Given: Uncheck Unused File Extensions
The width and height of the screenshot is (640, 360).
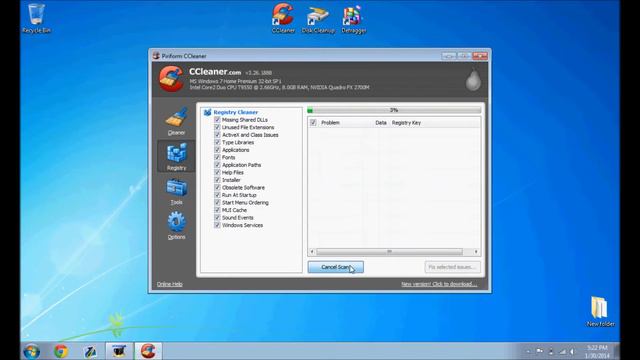Looking at the screenshot, I should point(217,127).
